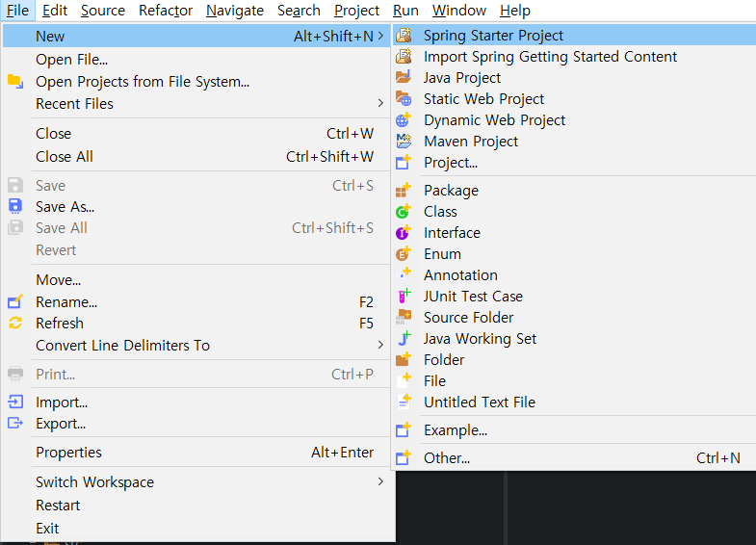Click the Java Working Set icon
This screenshot has height=545, width=756.
[x=404, y=338]
